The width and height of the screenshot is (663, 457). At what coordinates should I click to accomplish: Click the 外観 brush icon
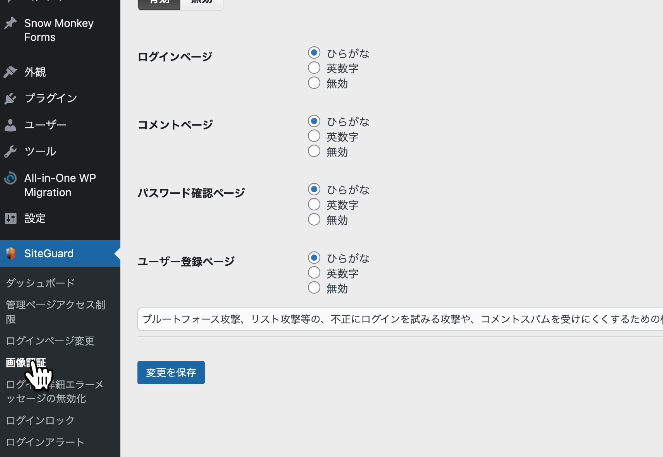10,72
